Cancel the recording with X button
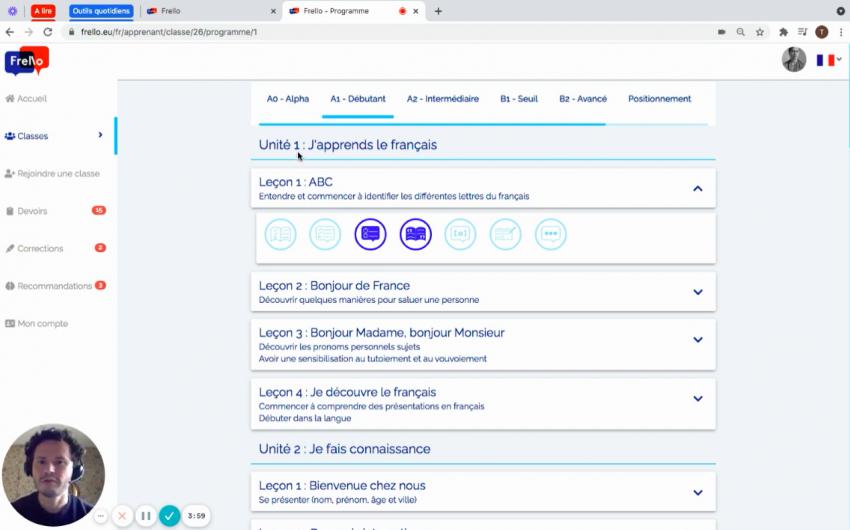Screen dimensions: 850x530 pyautogui.click(x=122, y=516)
